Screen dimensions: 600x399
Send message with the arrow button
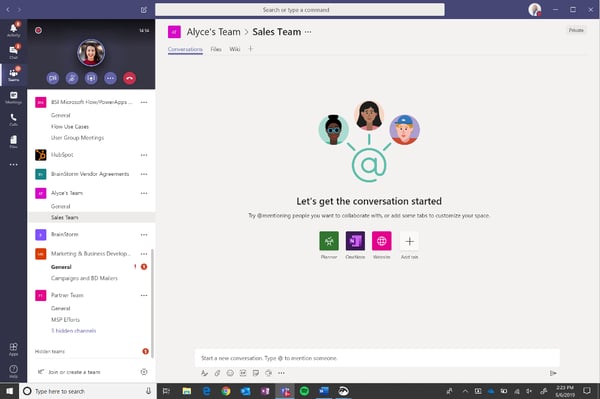coord(553,373)
